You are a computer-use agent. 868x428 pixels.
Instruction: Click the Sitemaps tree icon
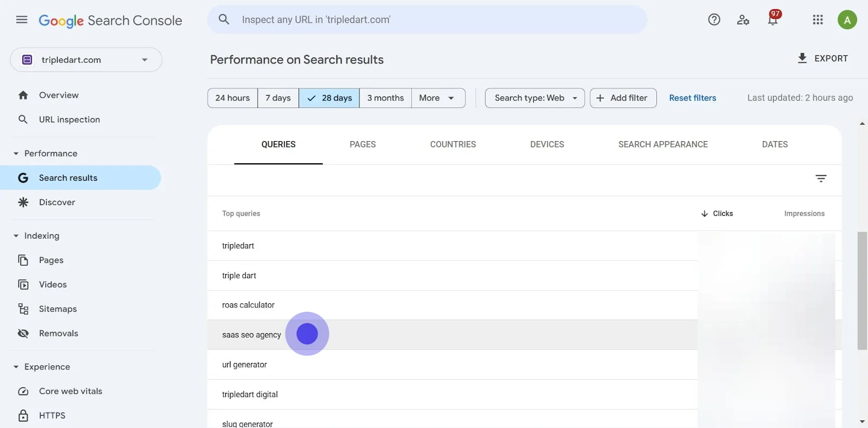pos(23,309)
